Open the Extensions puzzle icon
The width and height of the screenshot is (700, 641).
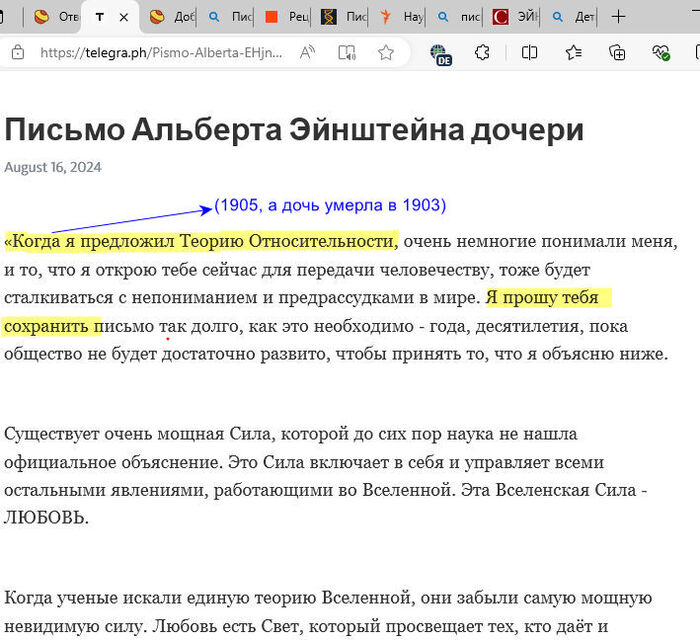[482, 53]
